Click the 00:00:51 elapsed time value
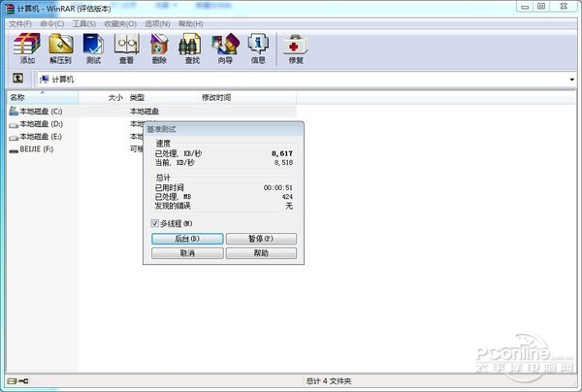The image size is (582, 392). point(278,188)
